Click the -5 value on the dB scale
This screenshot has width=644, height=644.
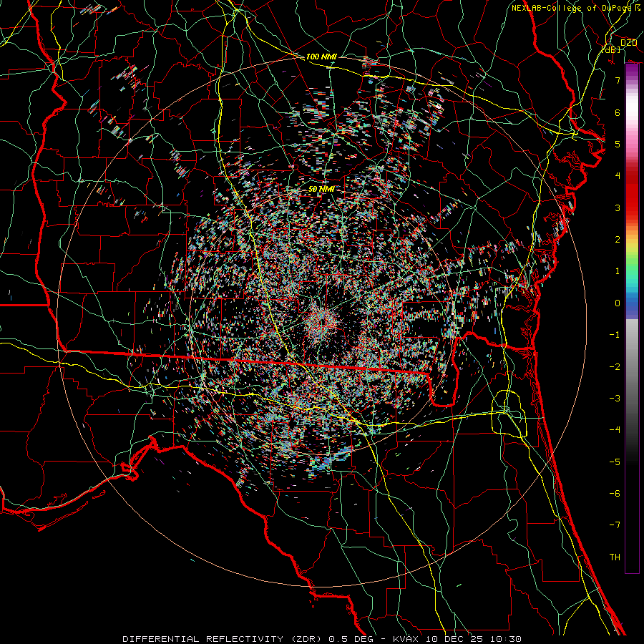(615, 462)
